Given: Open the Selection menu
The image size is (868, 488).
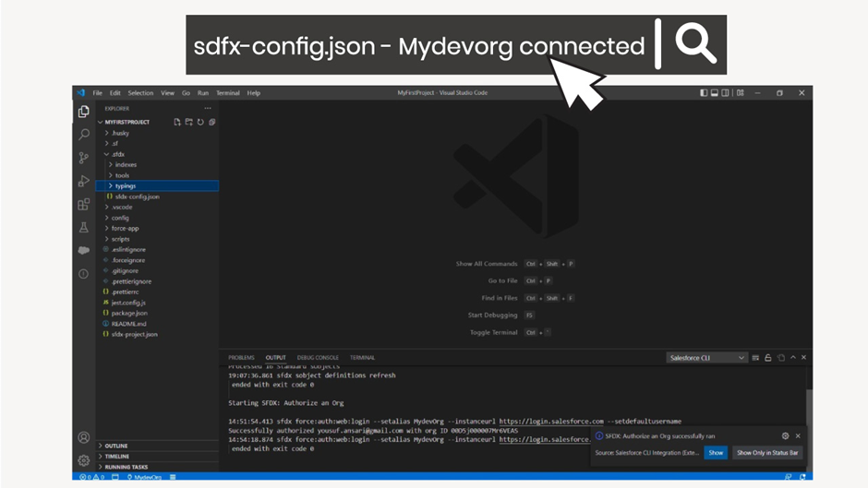Looking at the screenshot, I should (x=140, y=93).
